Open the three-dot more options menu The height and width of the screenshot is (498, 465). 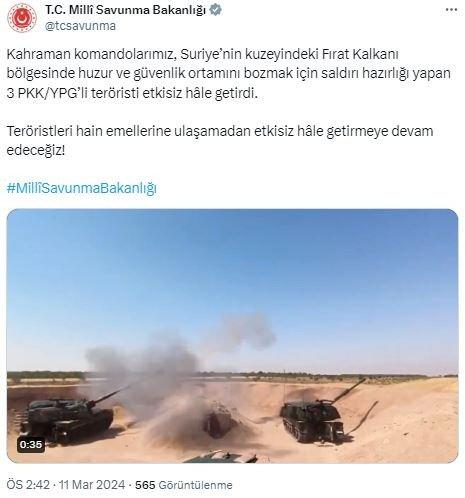click(x=451, y=10)
